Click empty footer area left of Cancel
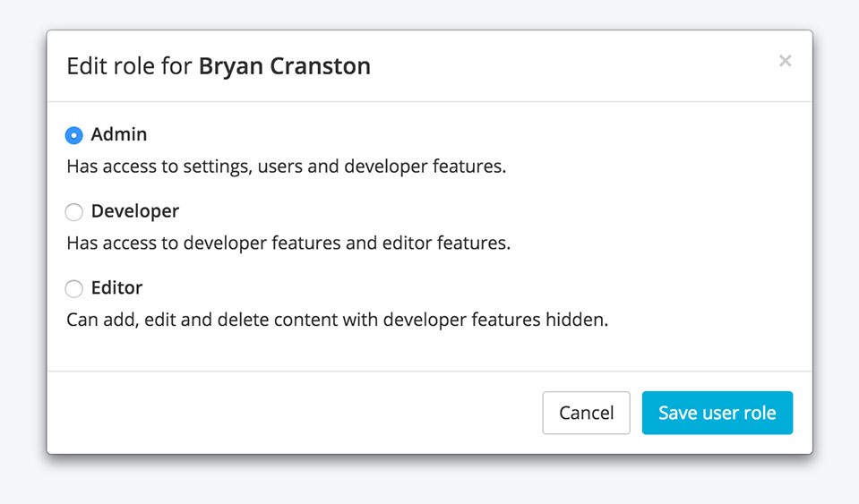The image size is (859, 504). (x=296, y=413)
